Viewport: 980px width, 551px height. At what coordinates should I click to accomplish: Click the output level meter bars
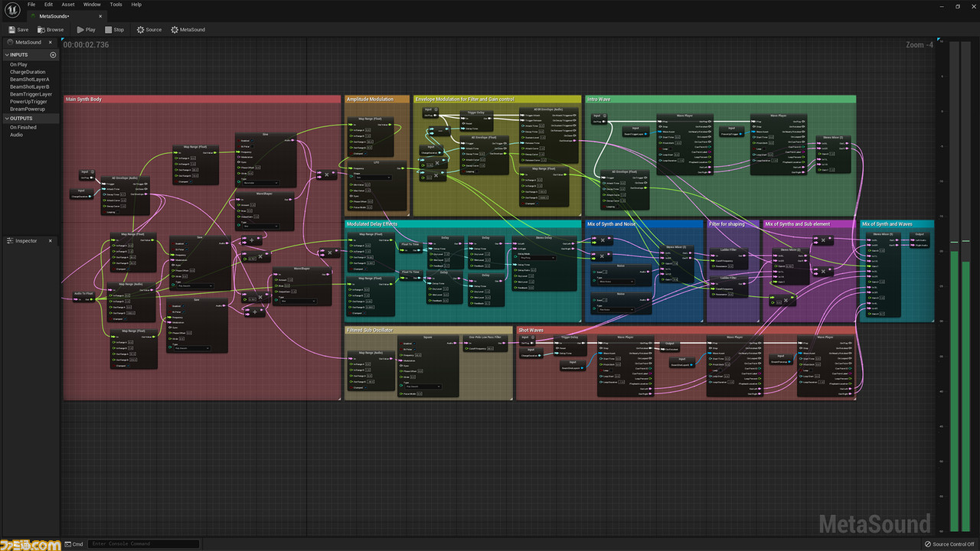point(960,287)
